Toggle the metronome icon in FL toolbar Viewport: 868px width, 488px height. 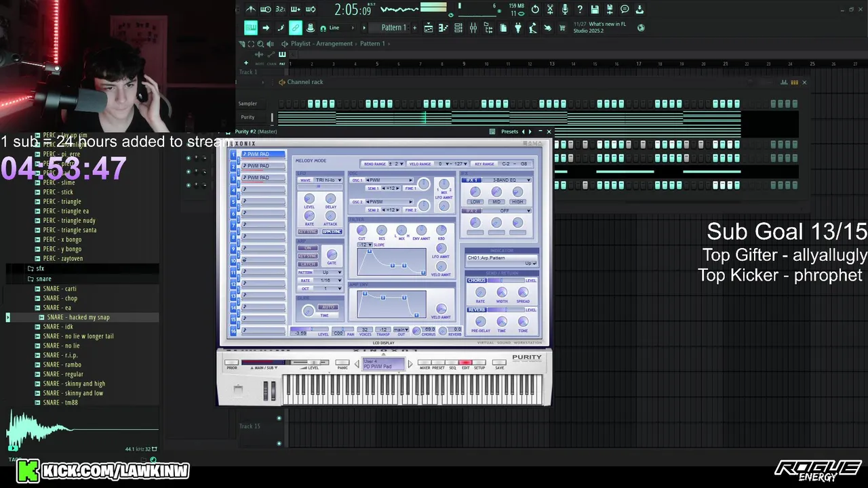[x=251, y=9]
